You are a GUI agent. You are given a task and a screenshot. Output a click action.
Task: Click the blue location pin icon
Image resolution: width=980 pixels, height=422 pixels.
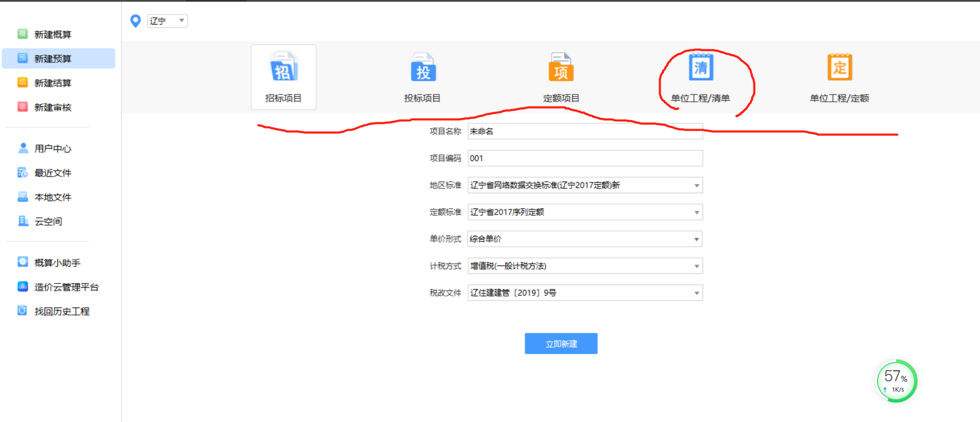point(135,21)
